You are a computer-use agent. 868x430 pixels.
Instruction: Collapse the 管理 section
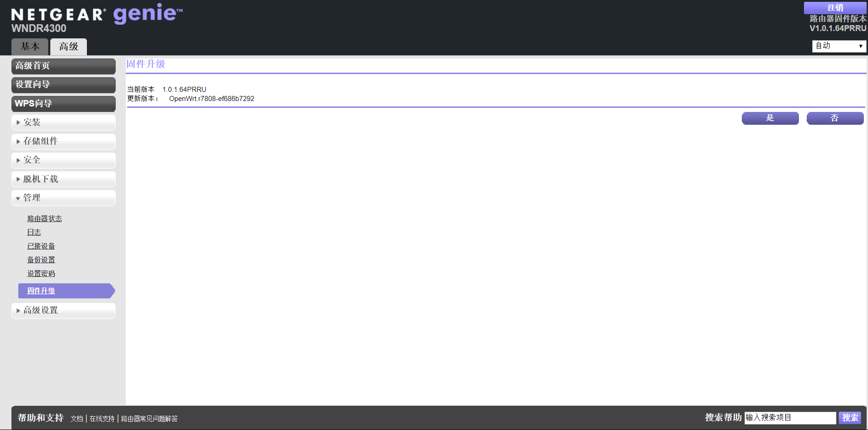click(x=64, y=198)
